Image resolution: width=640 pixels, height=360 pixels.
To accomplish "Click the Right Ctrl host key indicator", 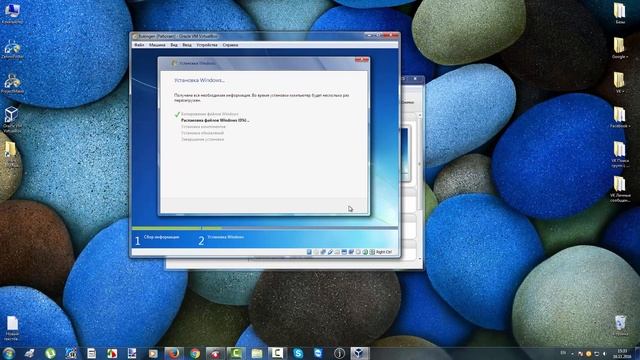I will point(384,252).
